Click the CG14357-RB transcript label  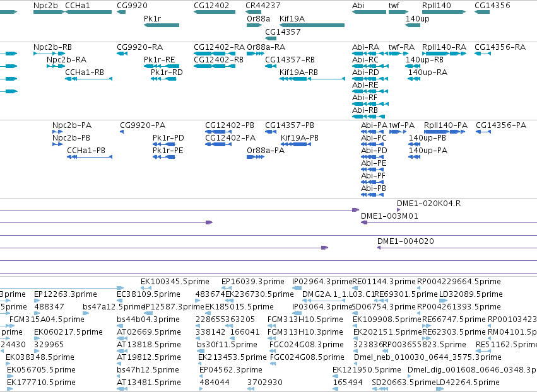pyautogui.click(x=290, y=59)
